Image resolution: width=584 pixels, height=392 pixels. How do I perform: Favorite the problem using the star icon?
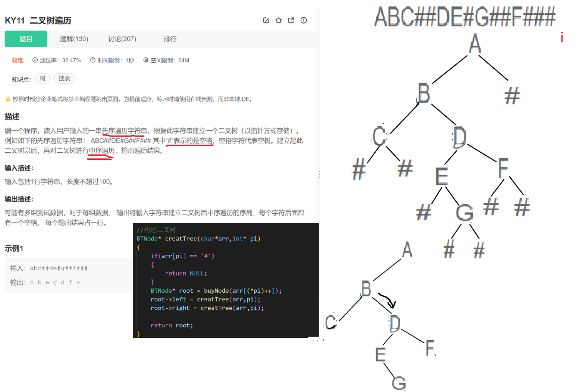tap(278, 20)
